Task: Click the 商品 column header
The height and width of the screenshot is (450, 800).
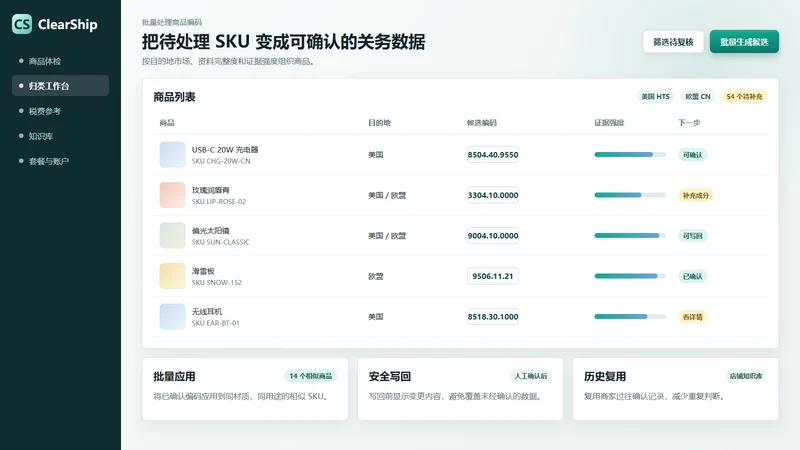Action: tap(167, 122)
